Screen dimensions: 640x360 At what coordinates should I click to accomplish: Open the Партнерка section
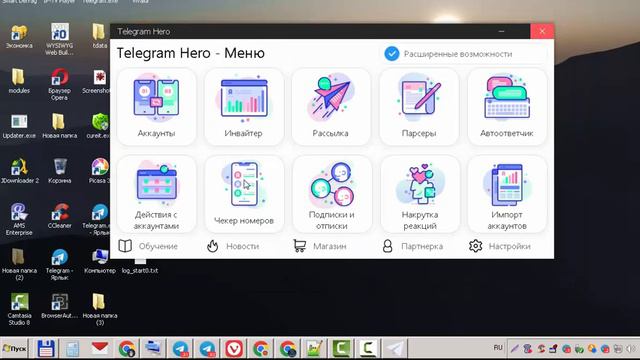click(413, 246)
